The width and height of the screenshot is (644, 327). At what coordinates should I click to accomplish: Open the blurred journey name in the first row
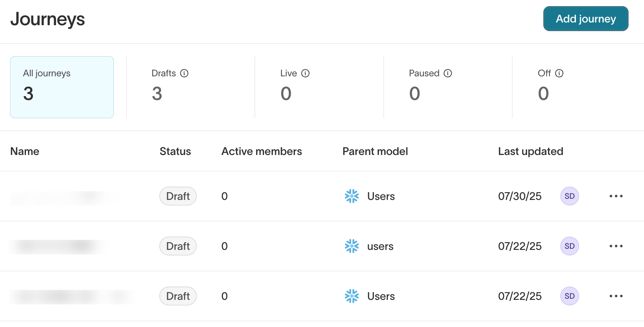pos(64,197)
